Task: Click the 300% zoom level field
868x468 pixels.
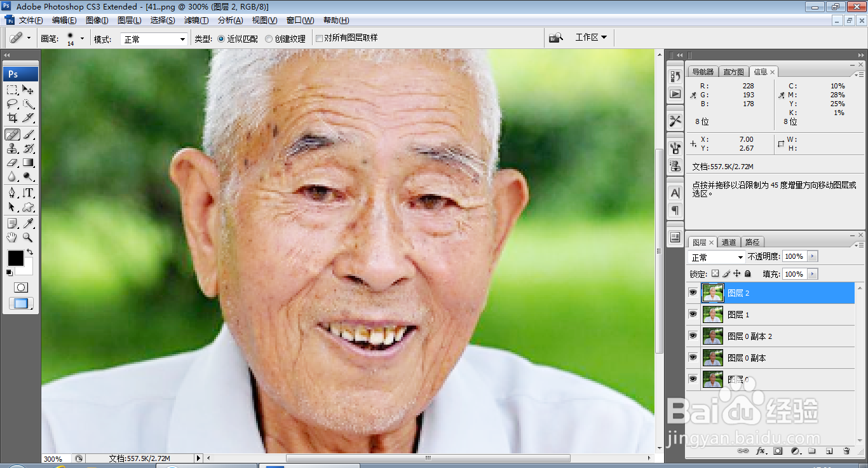Action: tap(56, 458)
